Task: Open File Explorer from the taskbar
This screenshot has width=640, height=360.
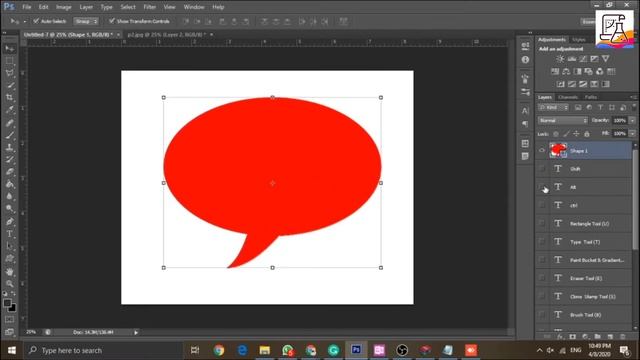Action: tap(264, 350)
